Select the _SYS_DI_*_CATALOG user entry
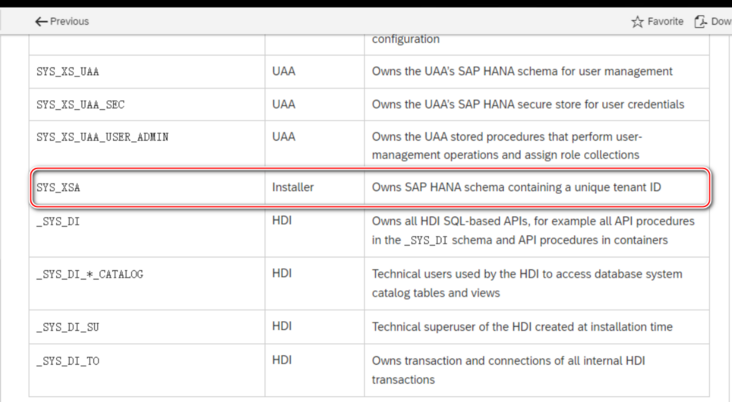The image size is (732, 402). tap(88, 274)
